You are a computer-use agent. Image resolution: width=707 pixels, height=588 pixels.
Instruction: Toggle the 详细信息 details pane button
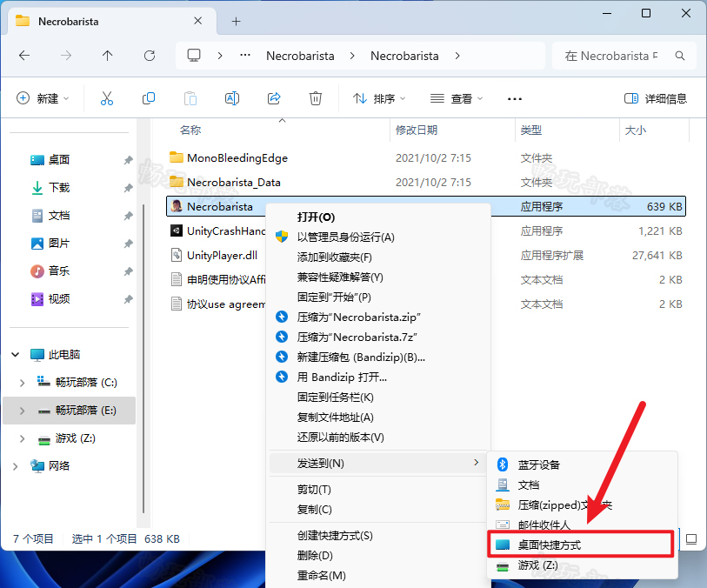click(x=655, y=98)
